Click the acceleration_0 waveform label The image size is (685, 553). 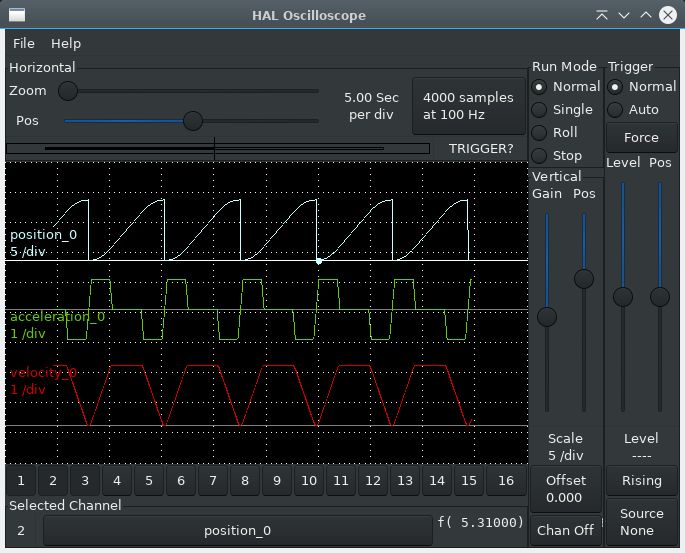[57, 317]
